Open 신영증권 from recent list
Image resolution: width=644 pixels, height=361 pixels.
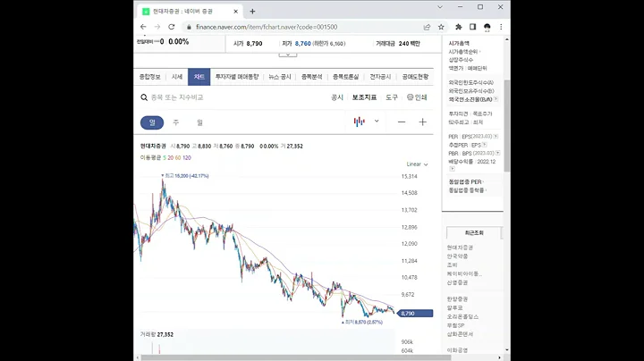458,282
